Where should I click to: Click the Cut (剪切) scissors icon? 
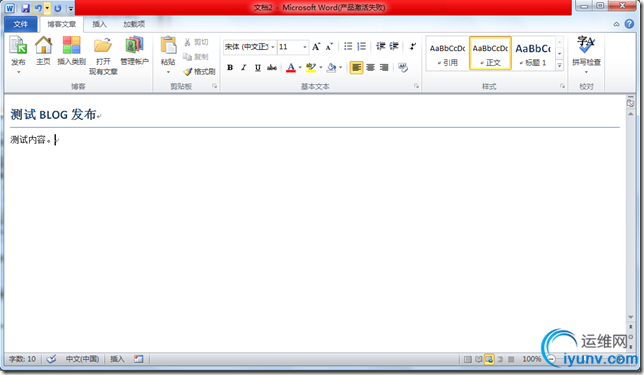pyautogui.click(x=187, y=42)
